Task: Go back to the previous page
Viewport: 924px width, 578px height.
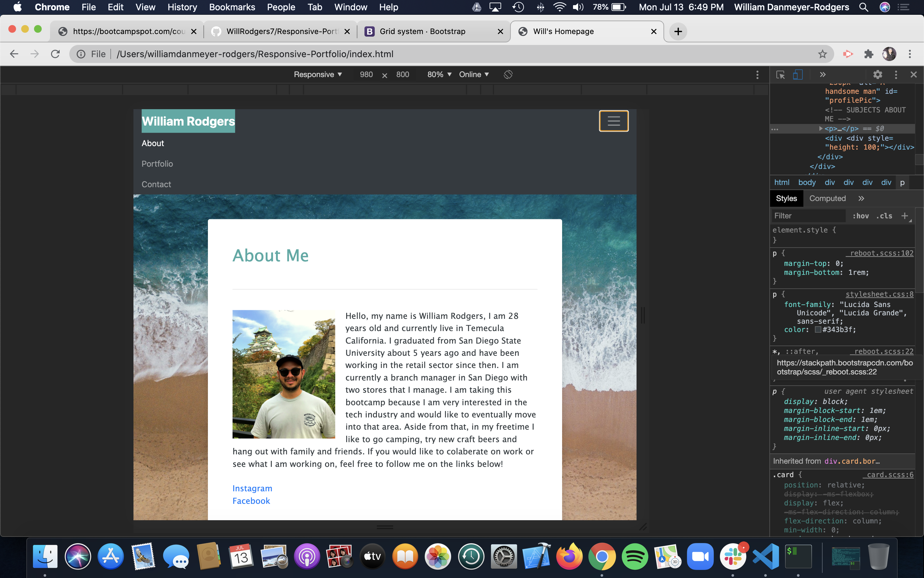Action: tap(14, 54)
